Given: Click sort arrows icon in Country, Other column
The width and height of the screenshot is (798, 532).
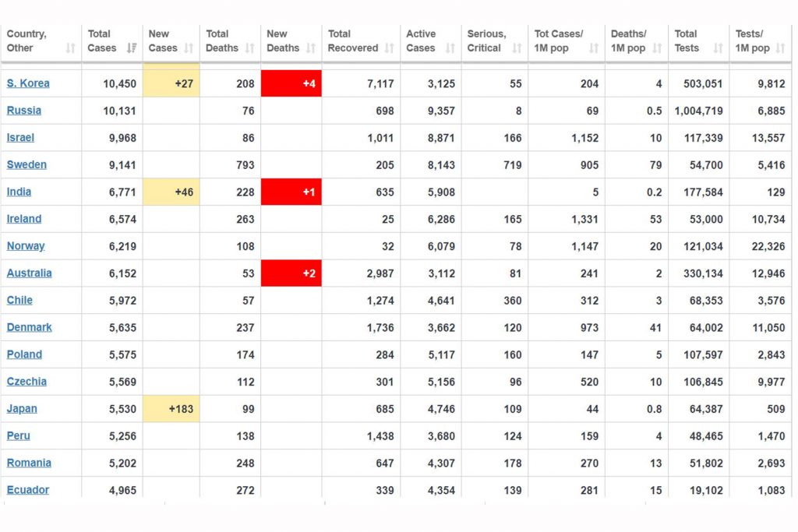Looking at the screenshot, I should click(71, 48).
